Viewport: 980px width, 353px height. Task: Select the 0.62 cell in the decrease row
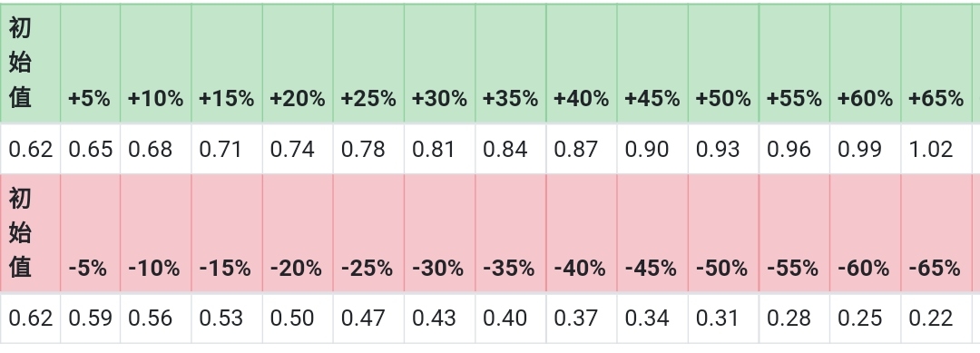coord(30,318)
